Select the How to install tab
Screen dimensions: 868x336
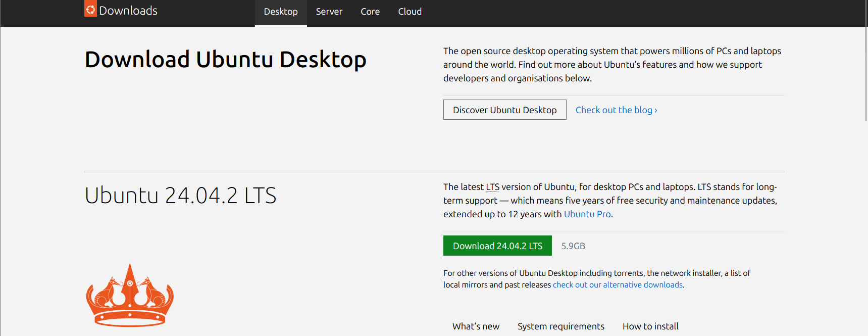(x=650, y=326)
